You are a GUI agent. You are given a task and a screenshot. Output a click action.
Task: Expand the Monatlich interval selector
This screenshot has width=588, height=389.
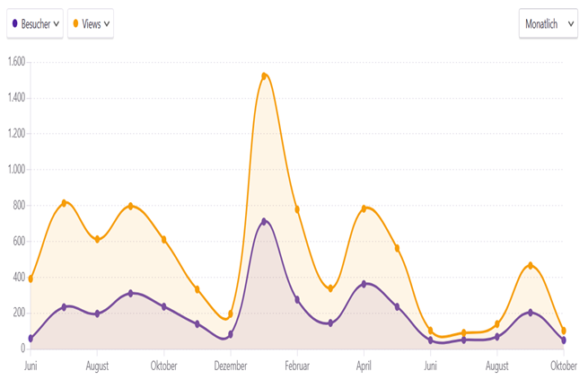click(548, 24)
